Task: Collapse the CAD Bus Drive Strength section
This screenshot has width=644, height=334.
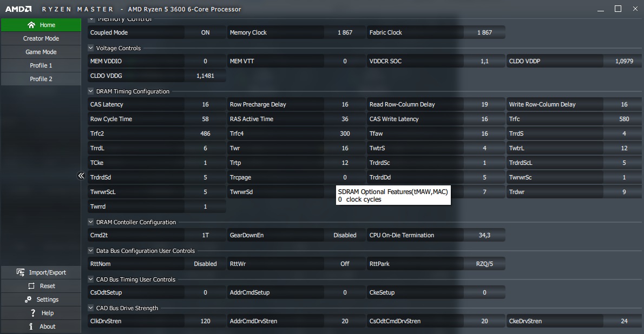Action: click(x=91, y=308)
